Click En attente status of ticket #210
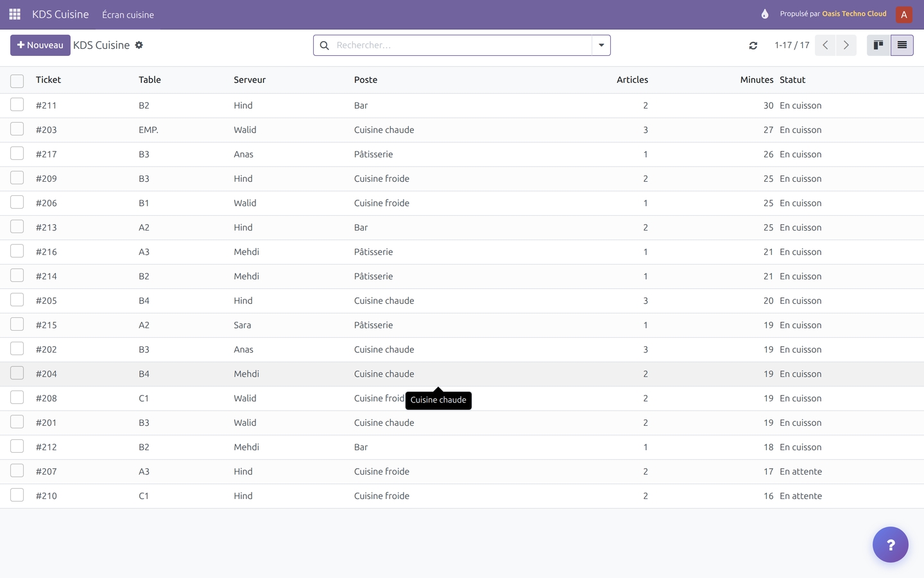 click(x=801, y=496)
